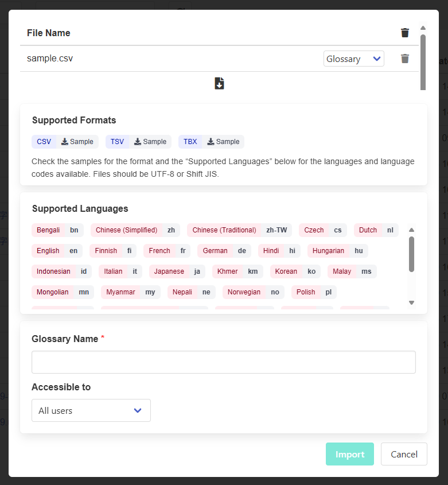Click the Import button
The height and width of the screenshot is (485, 448).
350,454
